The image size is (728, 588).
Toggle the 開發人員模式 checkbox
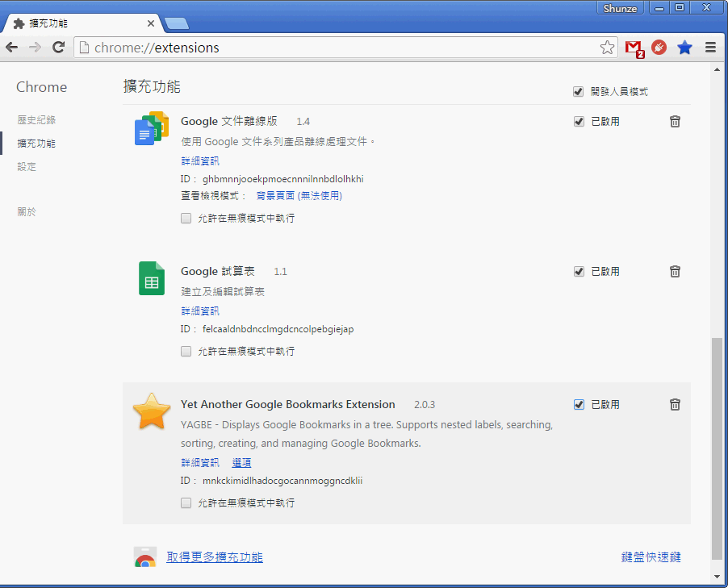(578, 91)
